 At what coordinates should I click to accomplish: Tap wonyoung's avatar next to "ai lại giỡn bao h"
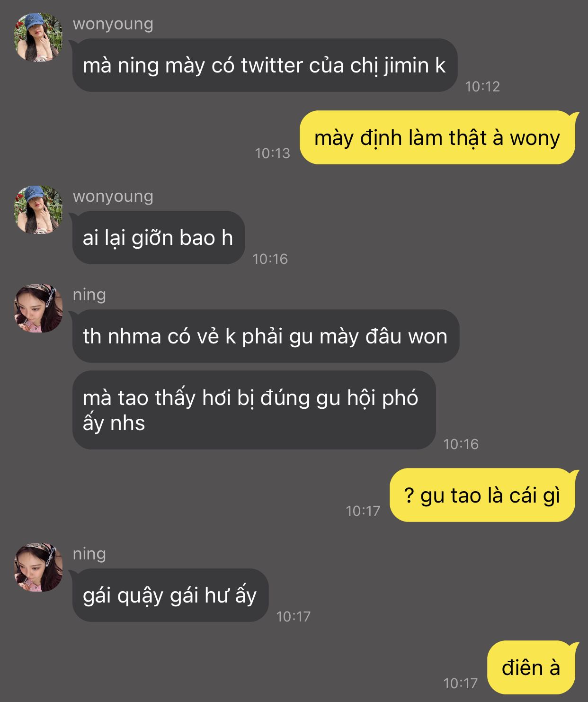tap(39, 210)
